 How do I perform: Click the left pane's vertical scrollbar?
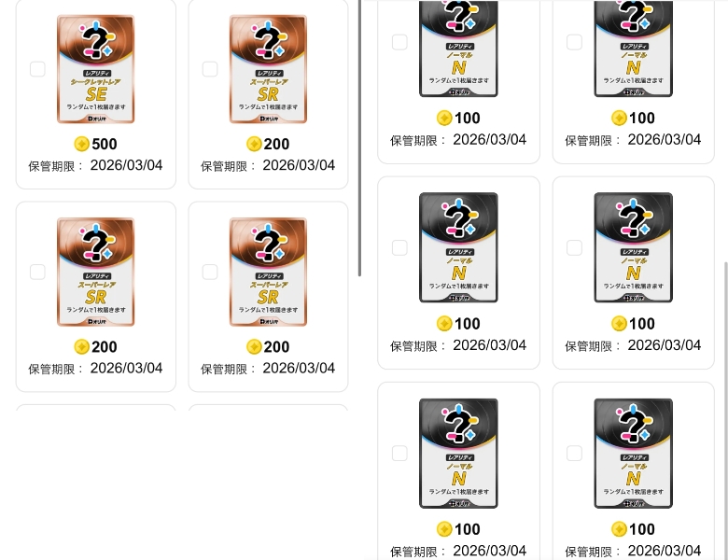point(360,138)
